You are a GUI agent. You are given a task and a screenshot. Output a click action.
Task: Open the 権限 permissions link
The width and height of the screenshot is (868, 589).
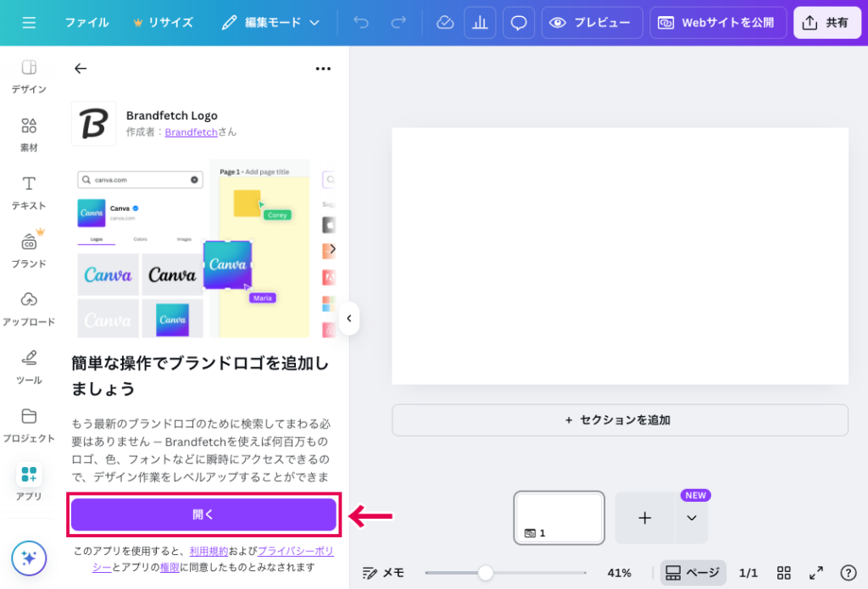coord(170,568)
